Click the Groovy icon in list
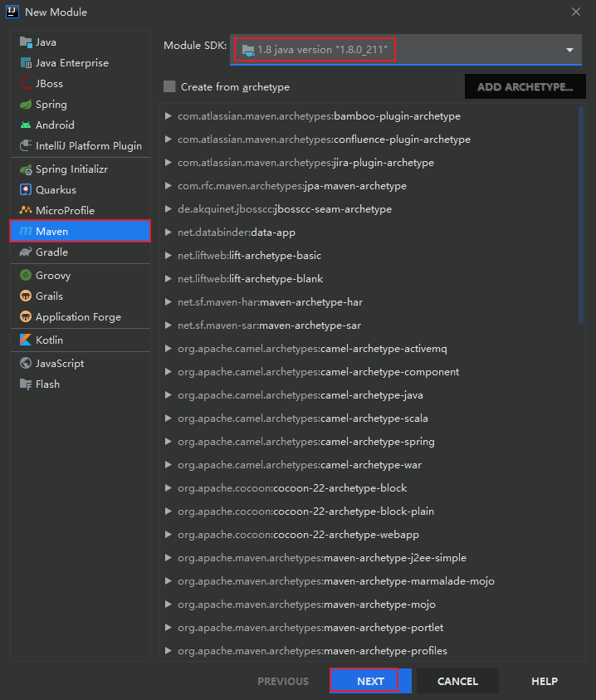Image resolution: width=596 pixels, height=700 pixels. pyautogui.click(x=26, y=276)
